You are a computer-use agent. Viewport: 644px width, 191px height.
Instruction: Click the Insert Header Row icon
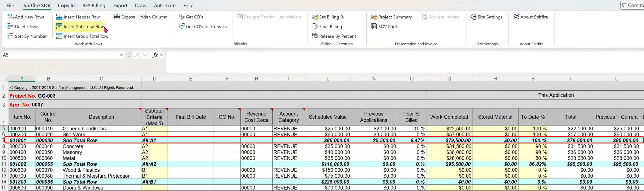tap(59, 17)
